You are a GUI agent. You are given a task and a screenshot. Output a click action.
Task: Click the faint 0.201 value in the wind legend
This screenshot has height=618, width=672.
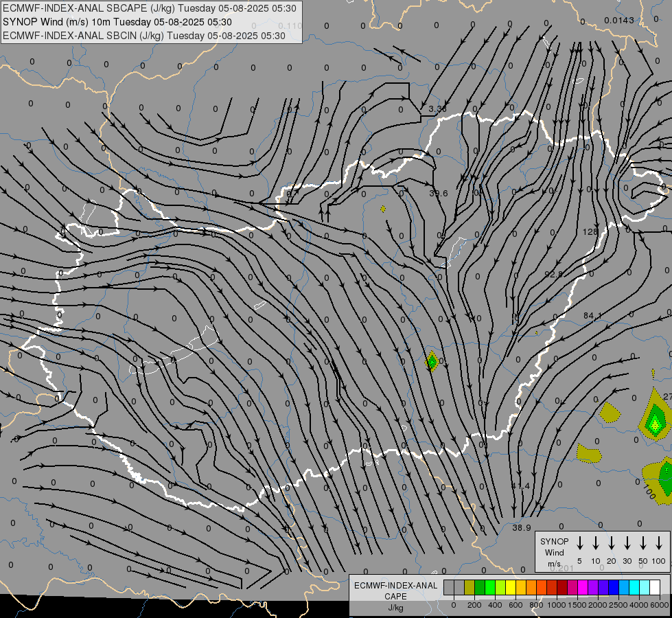[561, 568]
